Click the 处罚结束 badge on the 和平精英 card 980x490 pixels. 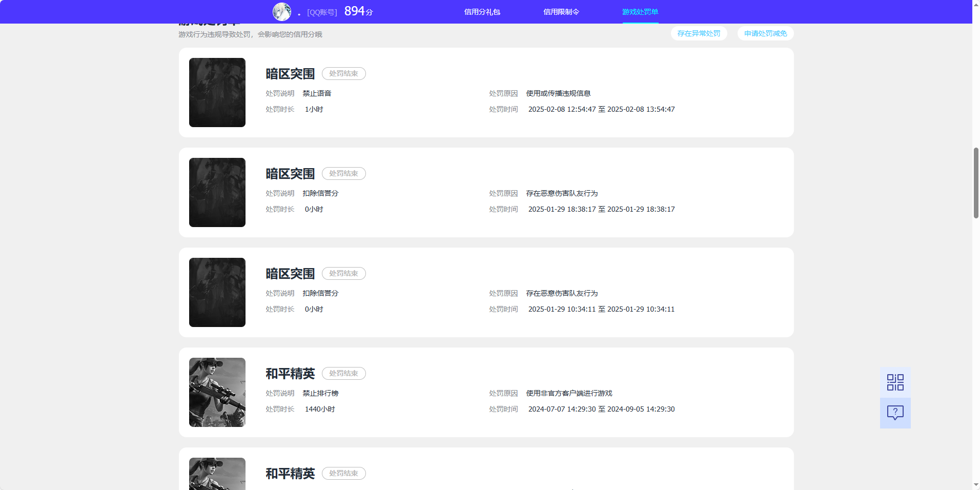(x=343, y=373)
